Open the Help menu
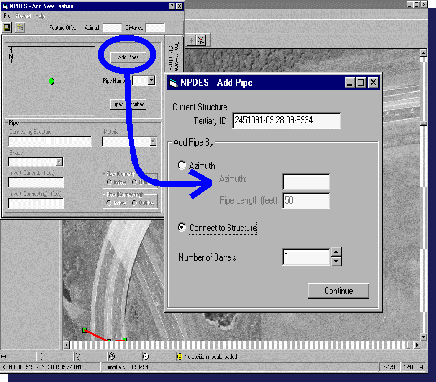The height and width of the screenshot is (382, 436). (40, 16)
